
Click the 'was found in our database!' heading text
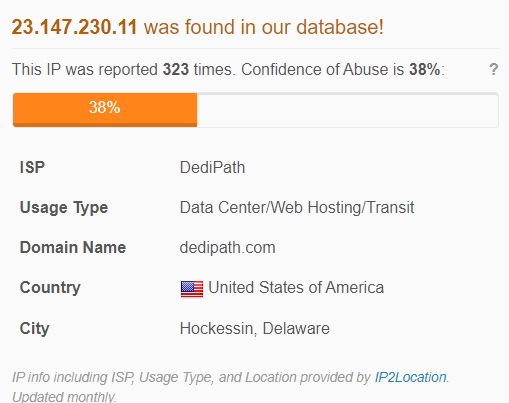click(x=264, y=27)
